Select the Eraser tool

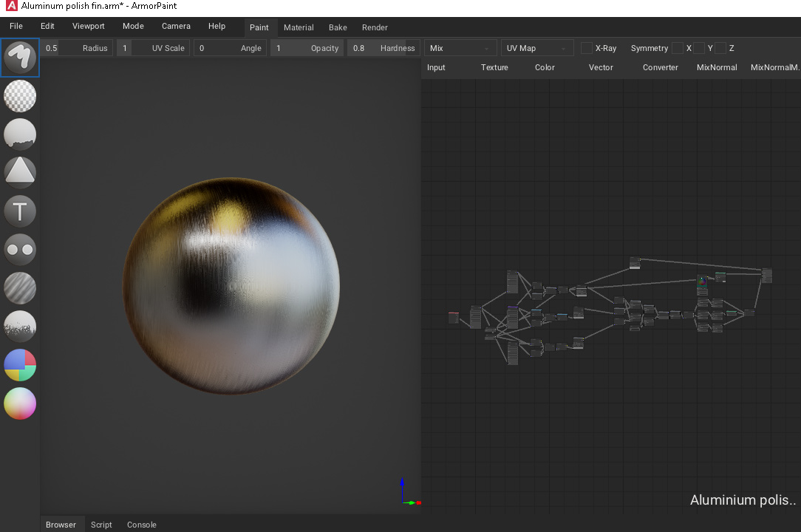coord(19,96)
